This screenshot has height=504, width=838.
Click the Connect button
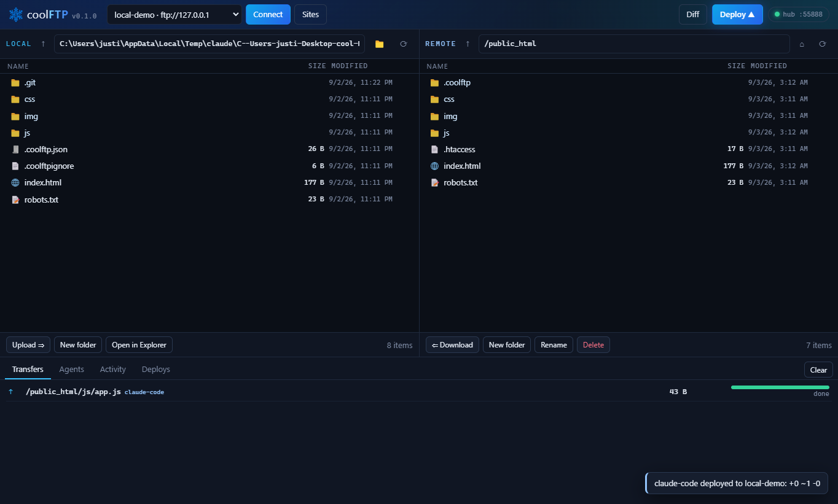click(x=268, y=14)
